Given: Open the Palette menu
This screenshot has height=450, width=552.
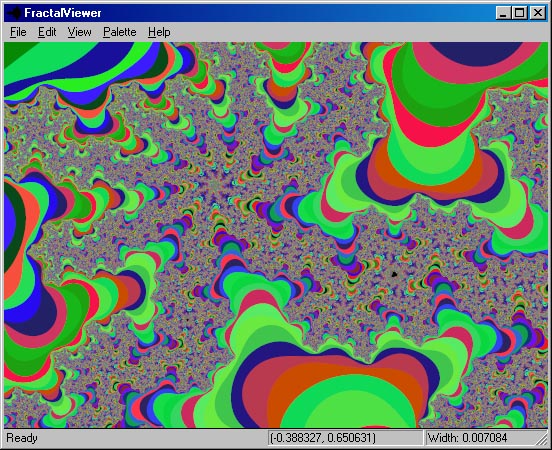Looking at the screenshot, I should click(x=119, y=32).
